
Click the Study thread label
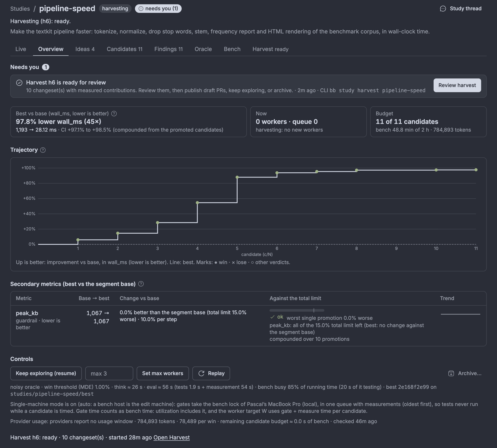click(466, 9)
